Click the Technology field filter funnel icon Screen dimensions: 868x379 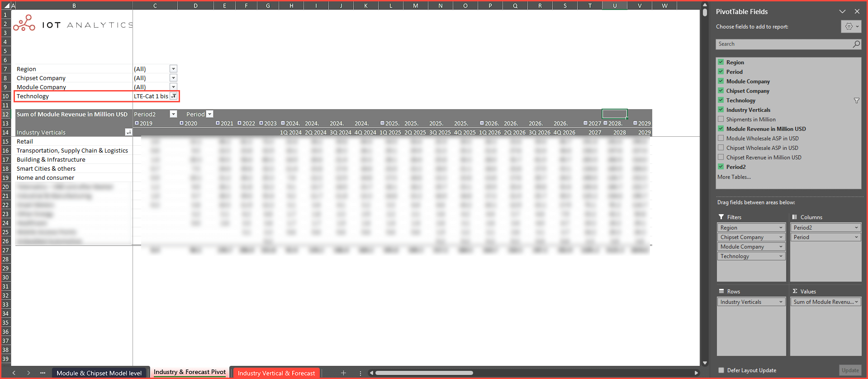click(x=856, y=101)
